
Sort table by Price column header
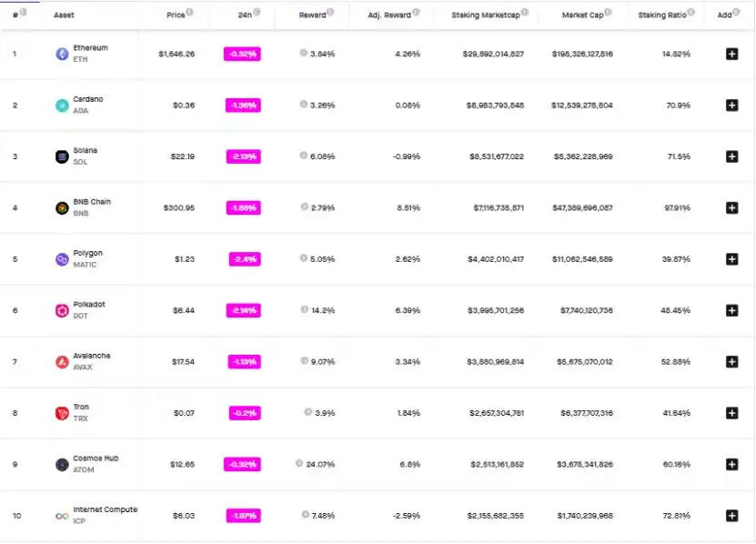[x=176, y=15]
